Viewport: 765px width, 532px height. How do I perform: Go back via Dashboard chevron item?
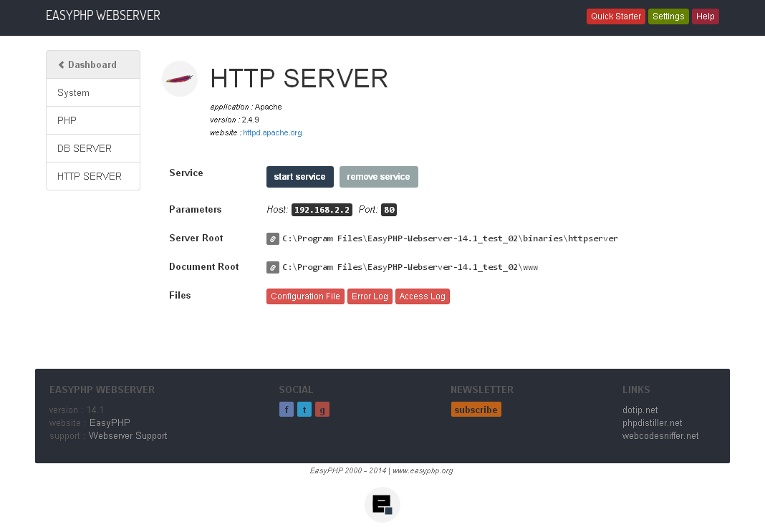(x=93, y=64)
